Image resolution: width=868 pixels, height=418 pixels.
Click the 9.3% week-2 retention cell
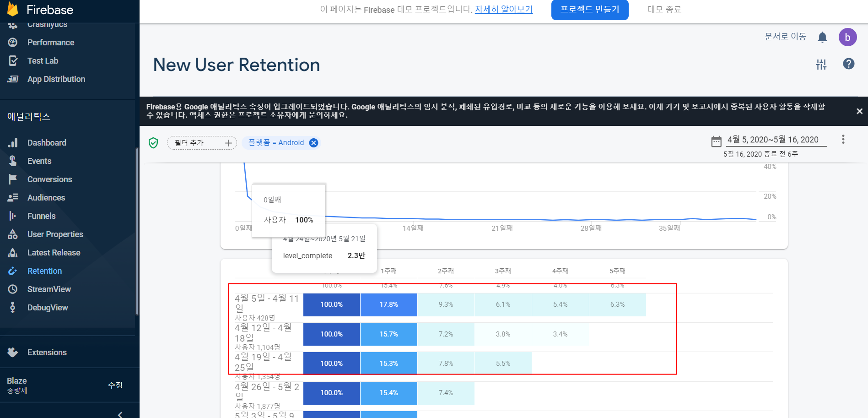pyautogui.click(x=446, y=304)
